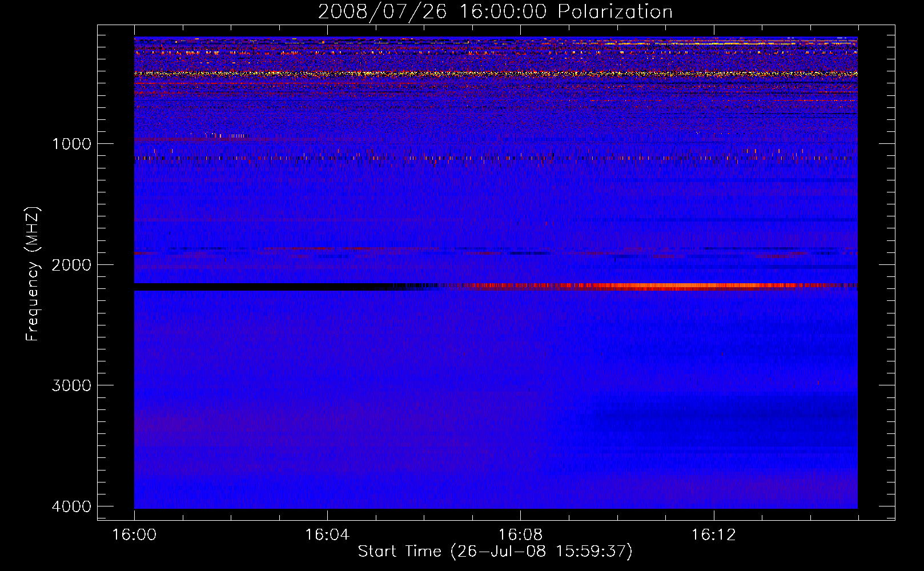Click the "16:04" time tick label

(327, 535)
